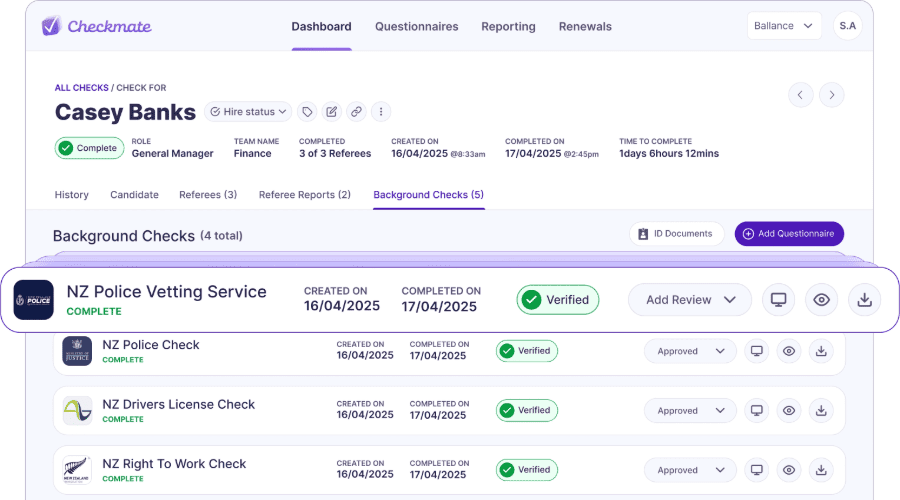Expand the Hire status dropdown

coord(249,112)
